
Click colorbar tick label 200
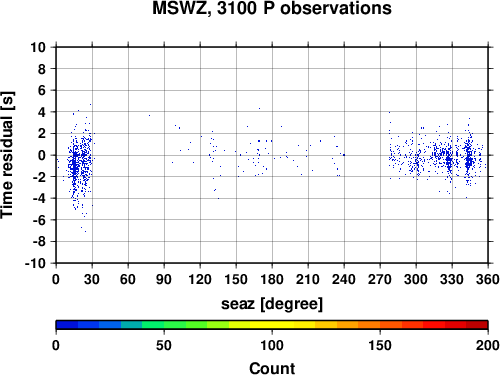pos(488,345)
